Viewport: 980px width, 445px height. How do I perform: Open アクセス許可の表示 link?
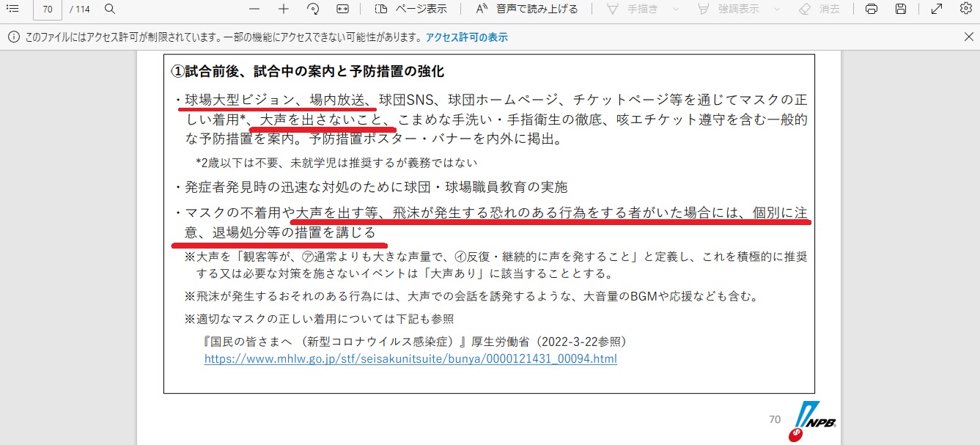point(466,37)
